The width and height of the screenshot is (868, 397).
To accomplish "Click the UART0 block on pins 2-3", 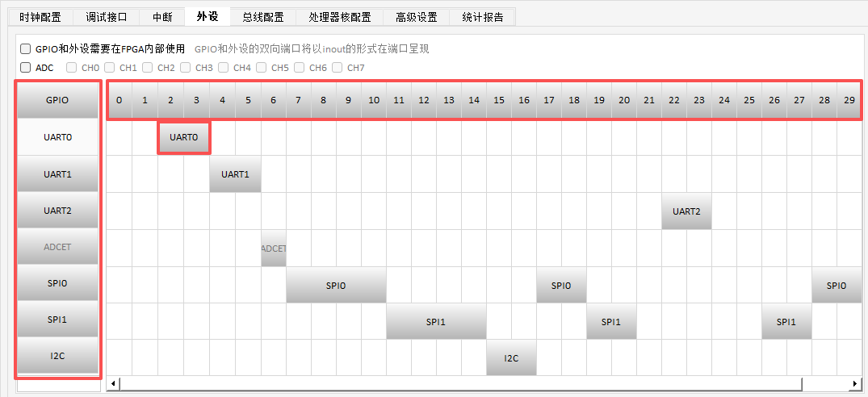I will pos(184,138).
